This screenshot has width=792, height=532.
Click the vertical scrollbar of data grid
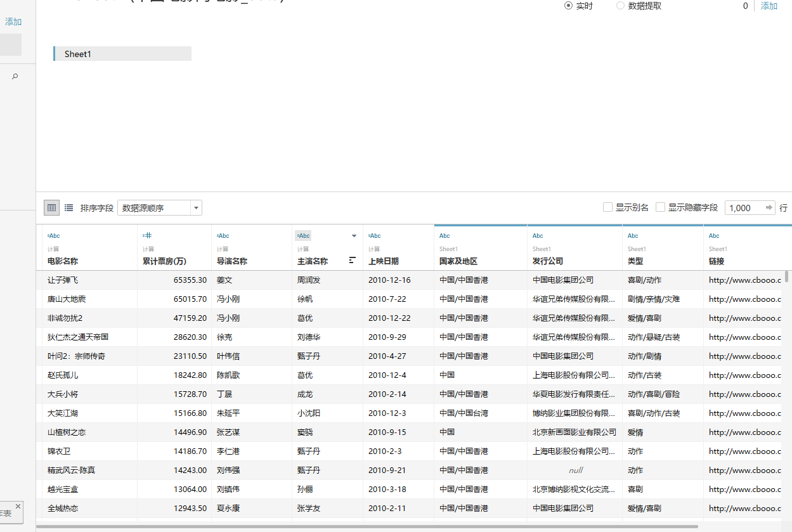(788, 276)
